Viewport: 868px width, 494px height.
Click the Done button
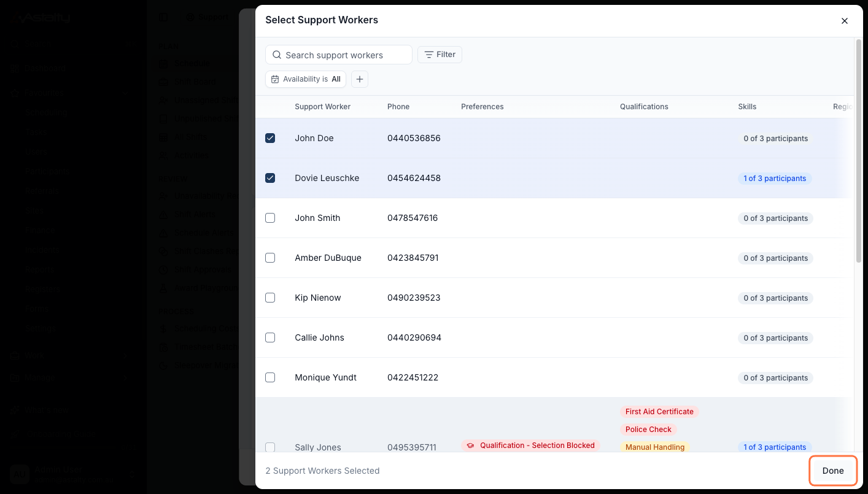(x=833, y=471)
